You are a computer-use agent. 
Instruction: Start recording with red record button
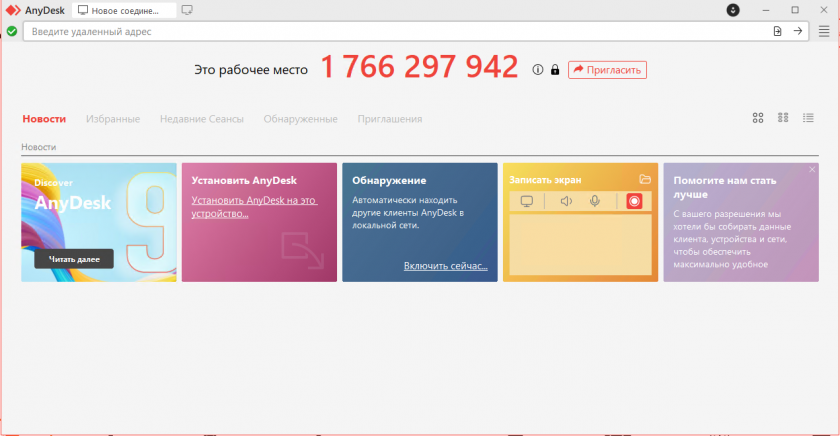click(x=634, y=201)
